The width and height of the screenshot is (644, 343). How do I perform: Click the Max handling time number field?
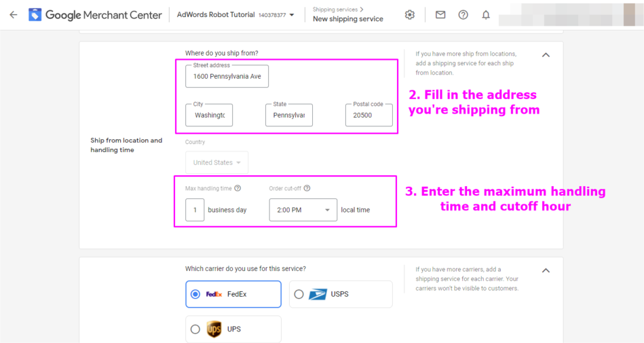[x=195, y=210]
